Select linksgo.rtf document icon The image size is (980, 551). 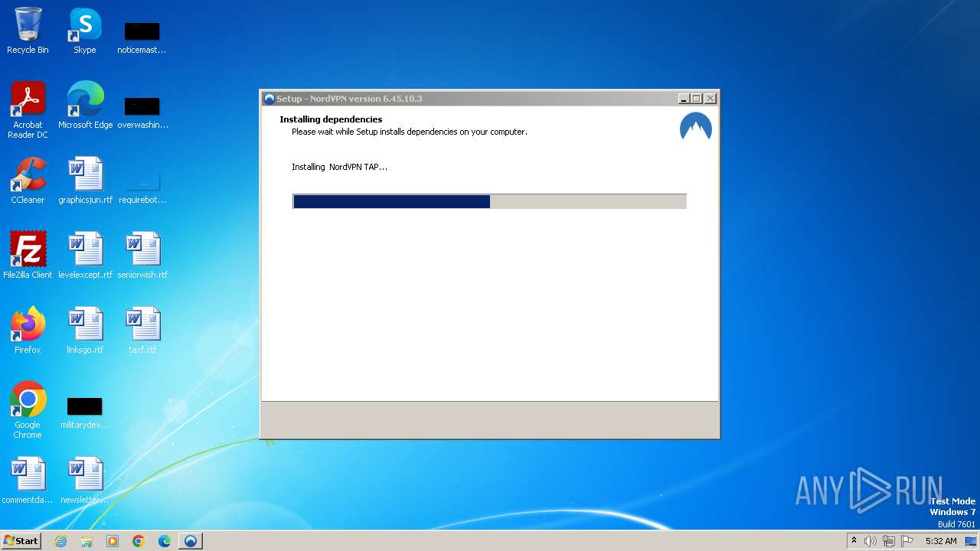[85, 331]
